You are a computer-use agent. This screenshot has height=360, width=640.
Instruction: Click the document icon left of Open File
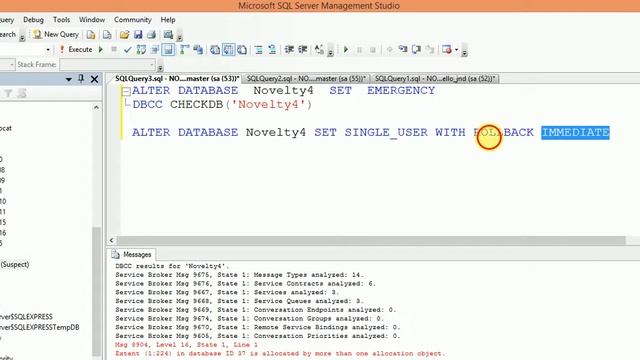coord(107,35)
